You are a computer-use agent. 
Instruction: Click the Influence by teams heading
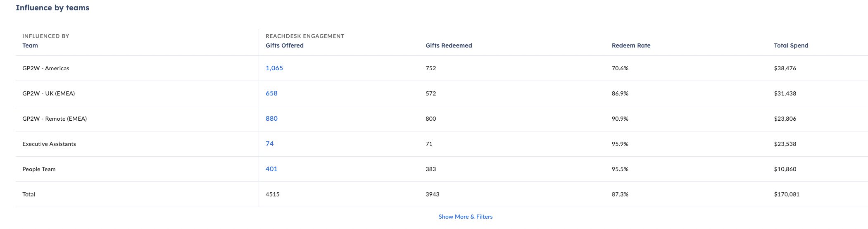pyautogui.click(x=52, y=8)
